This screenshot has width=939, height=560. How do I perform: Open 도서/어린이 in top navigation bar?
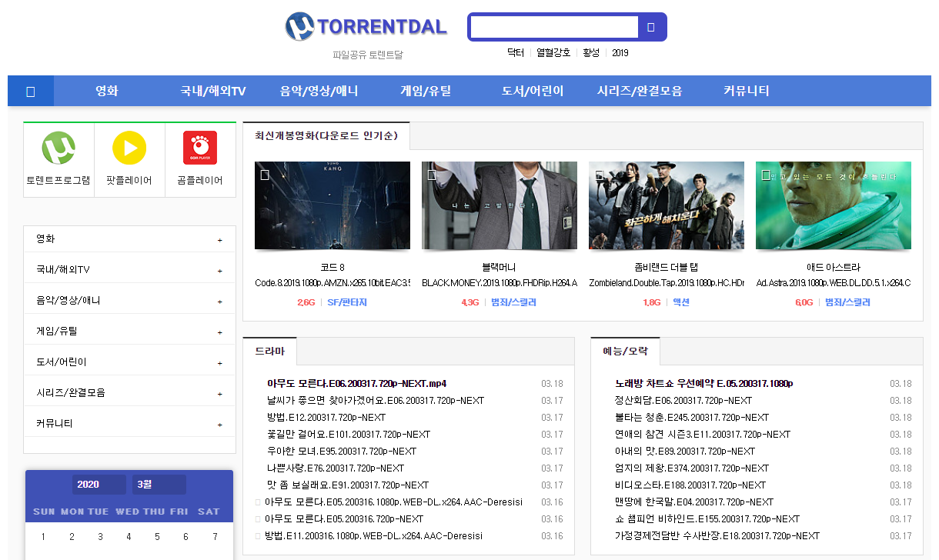(x=533, y=91)
